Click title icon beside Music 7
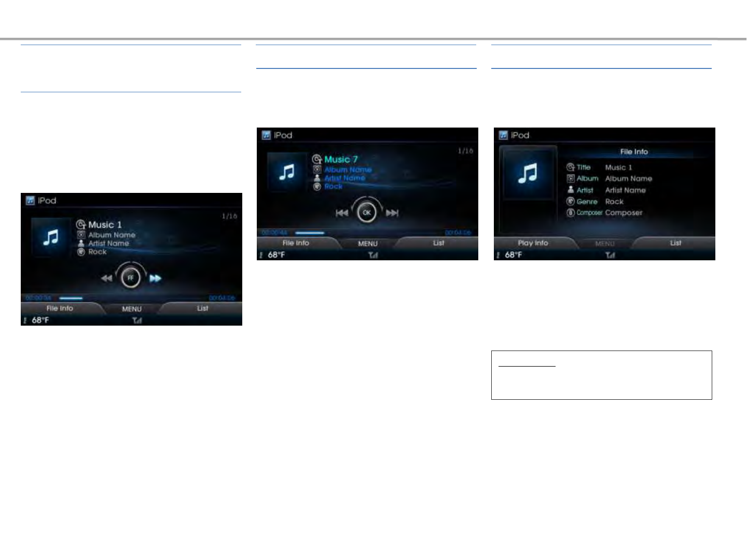747x560 pixels. click(x=317, y=159)
